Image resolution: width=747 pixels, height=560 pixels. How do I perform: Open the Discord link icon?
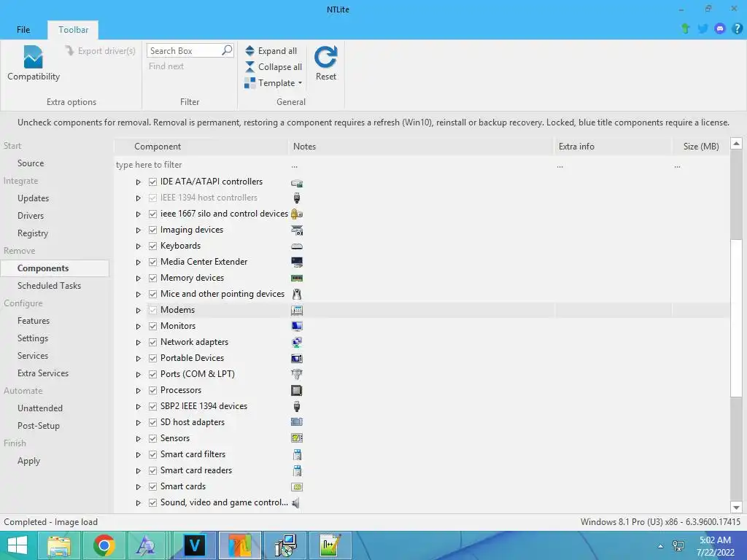720,28
